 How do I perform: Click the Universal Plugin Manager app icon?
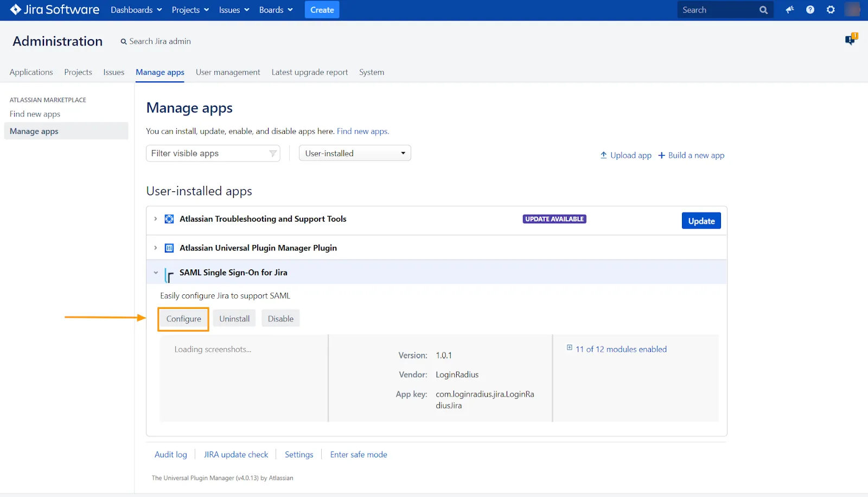tap(169, 248)
